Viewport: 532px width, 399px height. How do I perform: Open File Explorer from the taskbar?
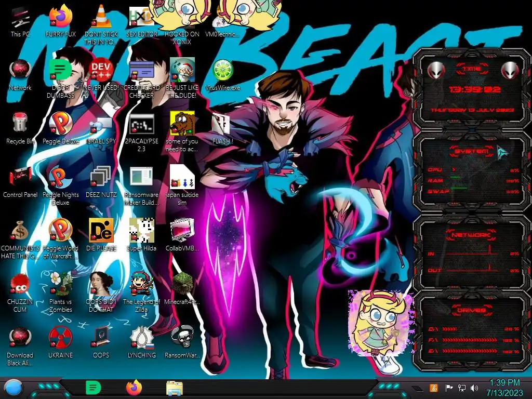(175, 388)
